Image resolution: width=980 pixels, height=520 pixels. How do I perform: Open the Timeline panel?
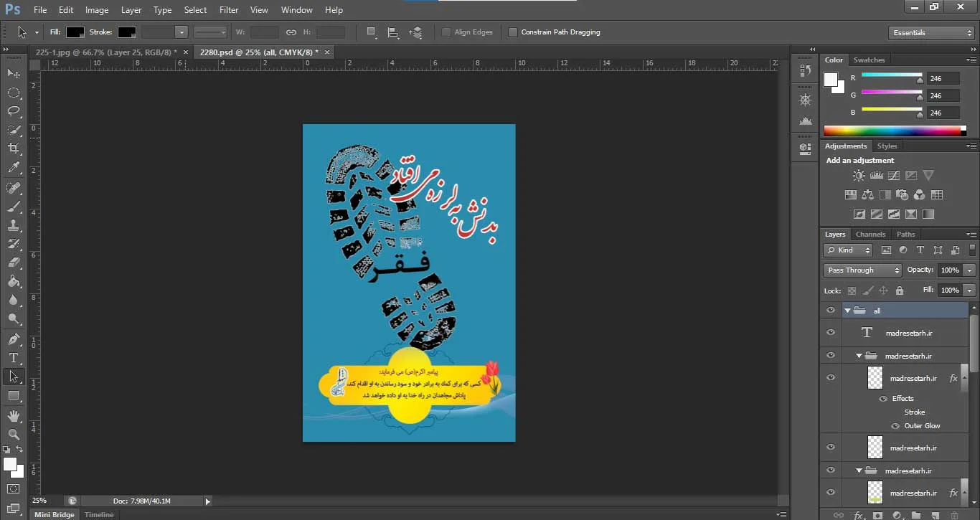pos(99,515)
